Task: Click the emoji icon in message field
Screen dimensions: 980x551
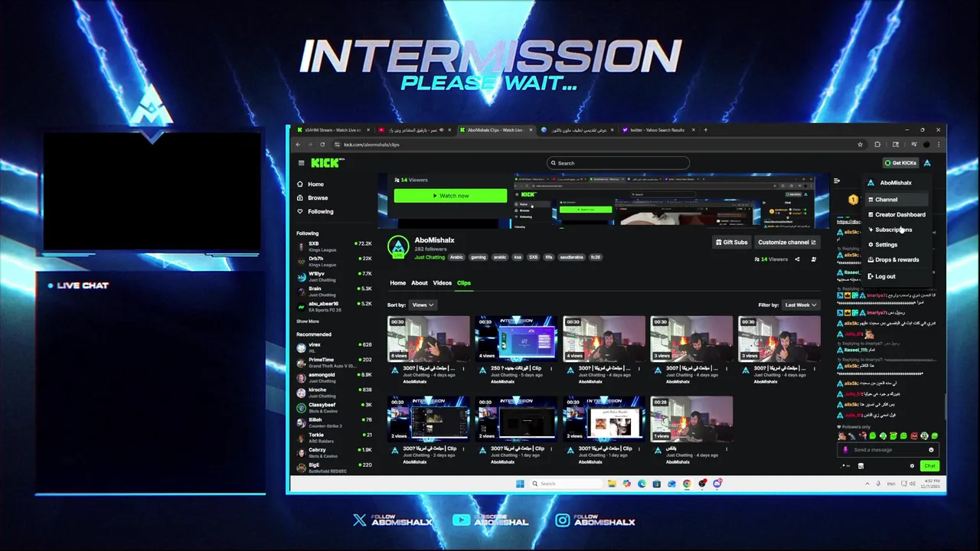Action: pos(931,450)
